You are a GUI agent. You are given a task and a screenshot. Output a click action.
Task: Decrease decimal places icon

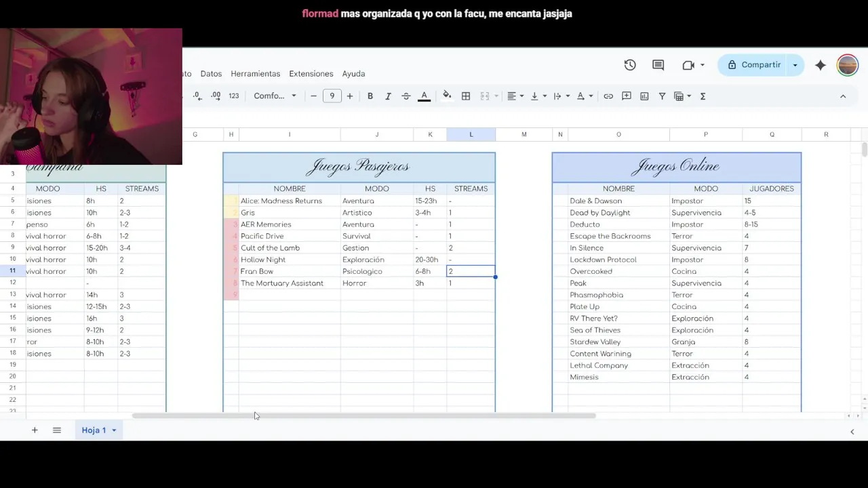pyautogui.click(x=197, y=96)
